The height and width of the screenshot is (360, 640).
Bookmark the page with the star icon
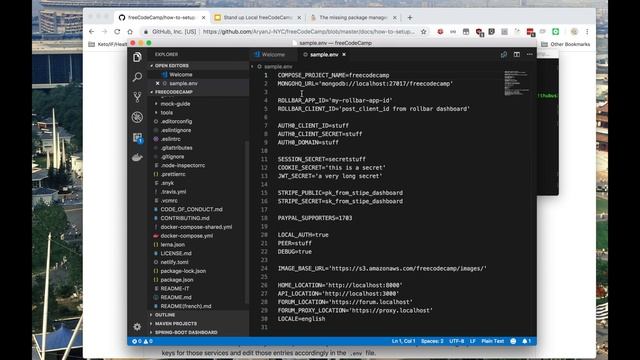[424, 31]
